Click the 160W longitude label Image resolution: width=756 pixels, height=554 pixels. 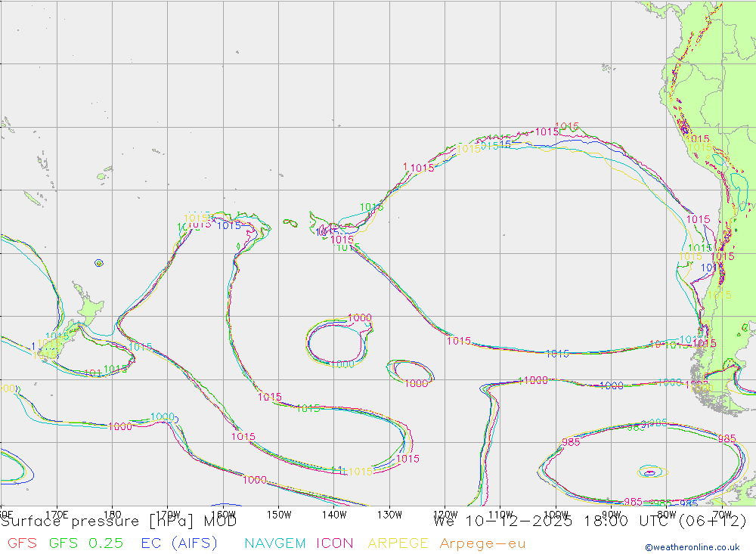pyautogui.click(x=223, y=515)
